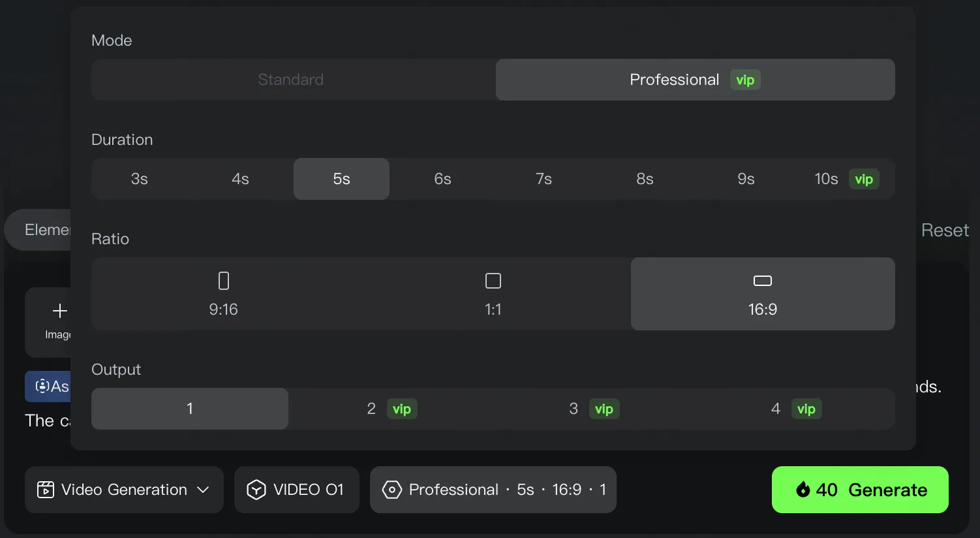Select output count 4
The height and width of the screenshot is (538, 980).
pyautogui.click(x=775, y=409)
